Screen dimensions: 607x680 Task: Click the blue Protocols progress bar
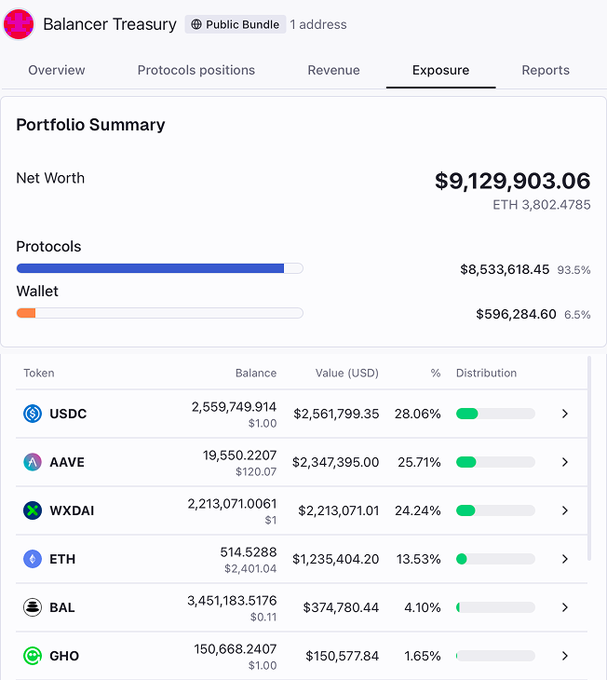150,268
